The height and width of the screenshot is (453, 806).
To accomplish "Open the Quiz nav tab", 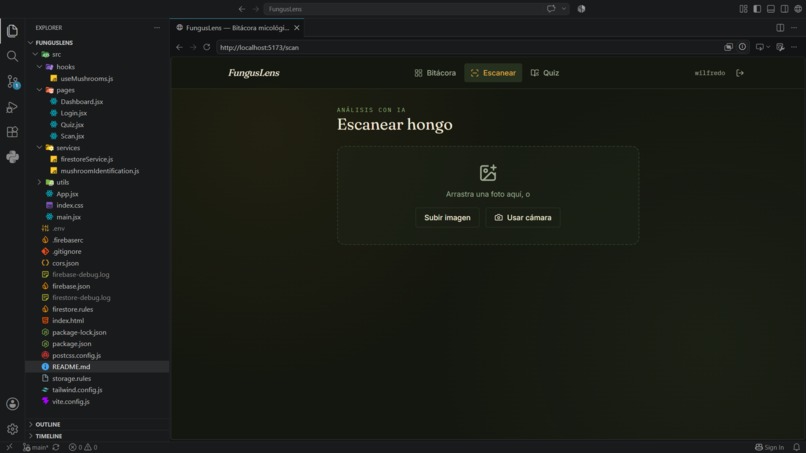I will 545,73.
